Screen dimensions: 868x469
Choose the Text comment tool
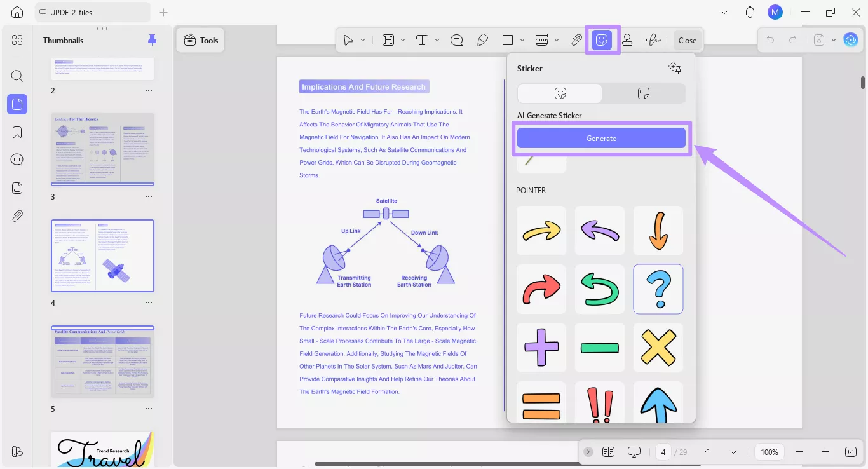click(422, 40)
